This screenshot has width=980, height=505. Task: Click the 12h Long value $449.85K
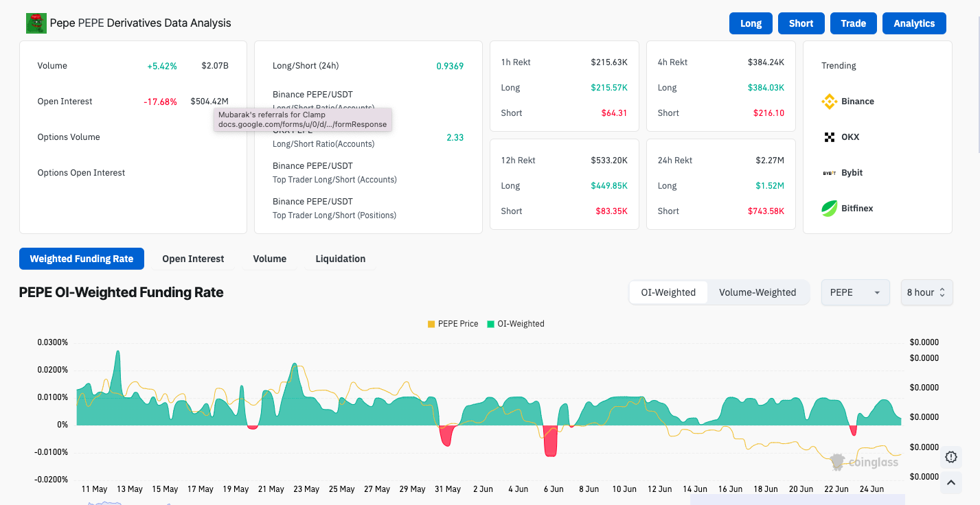pyautogui.click(x=609, y=186)
